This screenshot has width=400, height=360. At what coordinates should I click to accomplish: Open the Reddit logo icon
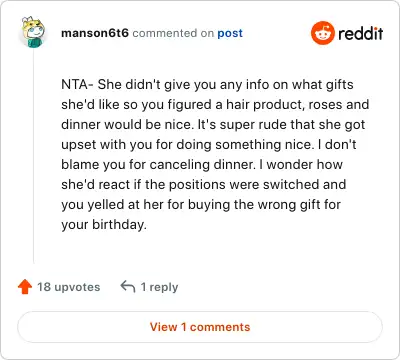point(322,33)
